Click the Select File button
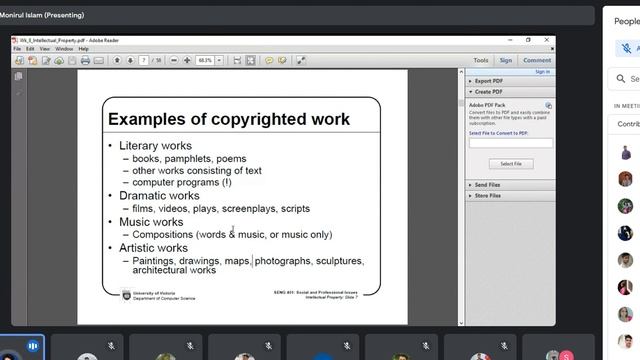The image size is (640, 360). click(x=511, y=164)
